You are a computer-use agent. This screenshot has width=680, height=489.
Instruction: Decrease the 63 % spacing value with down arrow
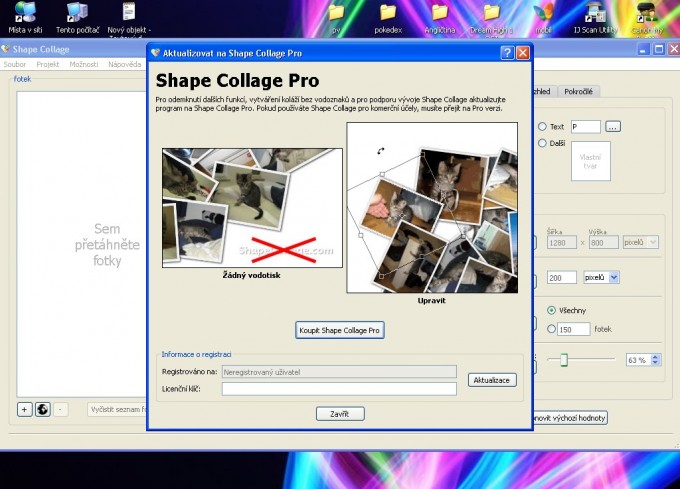pos(655,363)
